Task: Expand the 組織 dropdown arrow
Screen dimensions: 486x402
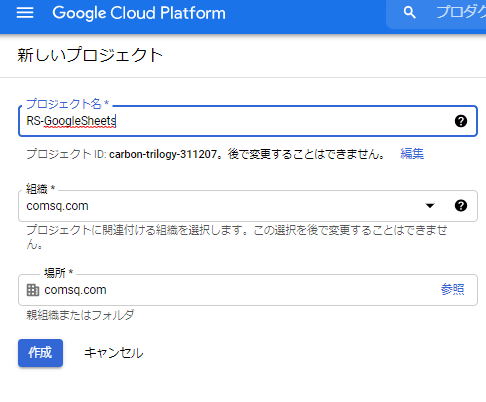Action: 430,206
